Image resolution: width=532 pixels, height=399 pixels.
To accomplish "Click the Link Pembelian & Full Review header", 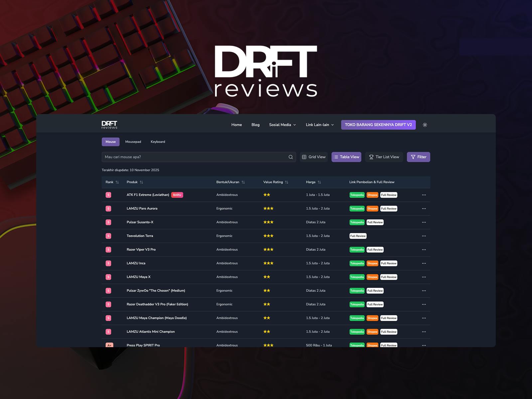I will [372, 182].
